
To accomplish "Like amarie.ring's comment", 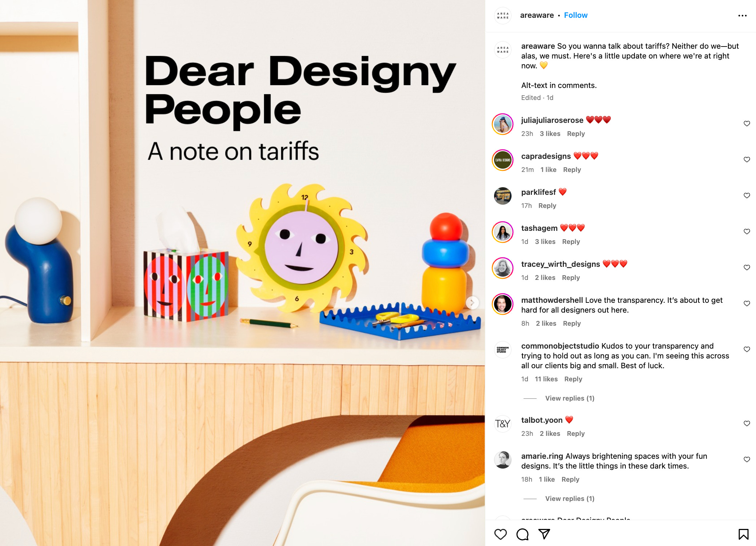I will (x=747, y=459).
